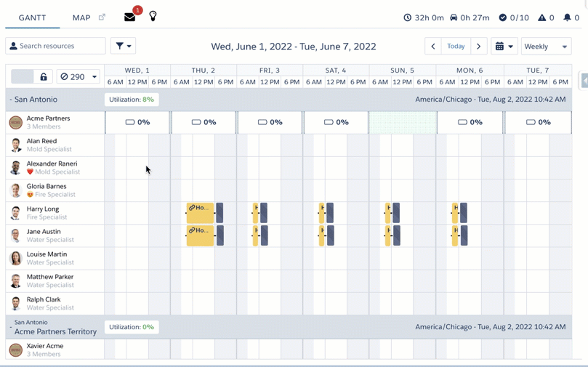Click the rule violations warning triangle
Viewport: 588px width, 367px height.
[541, 17]
